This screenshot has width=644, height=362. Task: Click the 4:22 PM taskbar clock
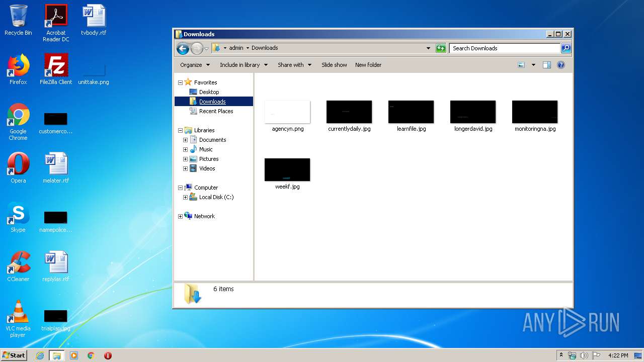618,355
